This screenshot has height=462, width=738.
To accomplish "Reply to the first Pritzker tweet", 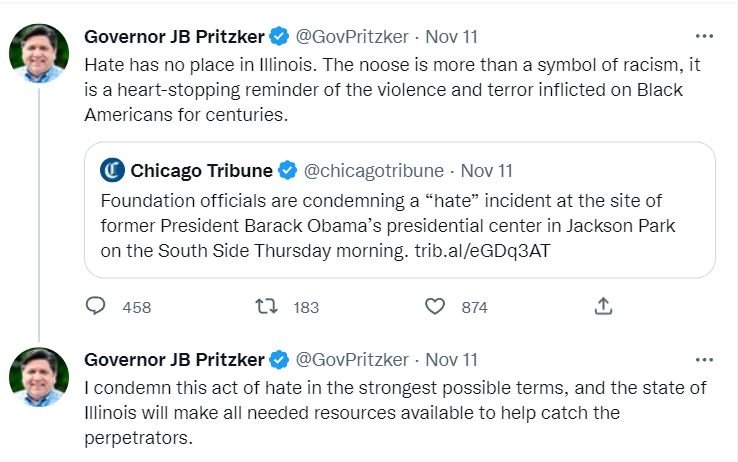I will [96, 307].
